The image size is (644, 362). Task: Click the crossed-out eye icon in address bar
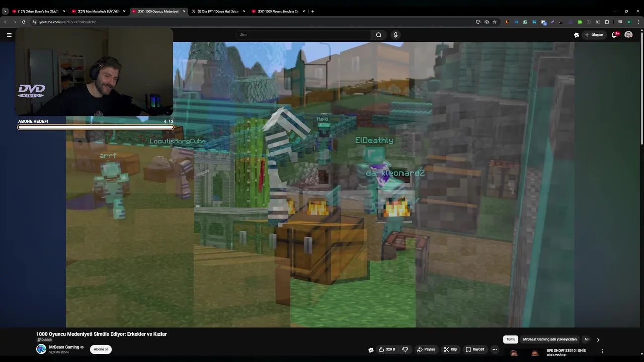coord(487,22)
